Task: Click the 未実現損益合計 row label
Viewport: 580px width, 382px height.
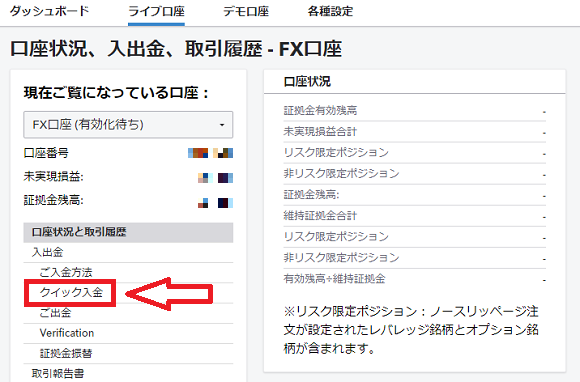Action: coord(320,132)
